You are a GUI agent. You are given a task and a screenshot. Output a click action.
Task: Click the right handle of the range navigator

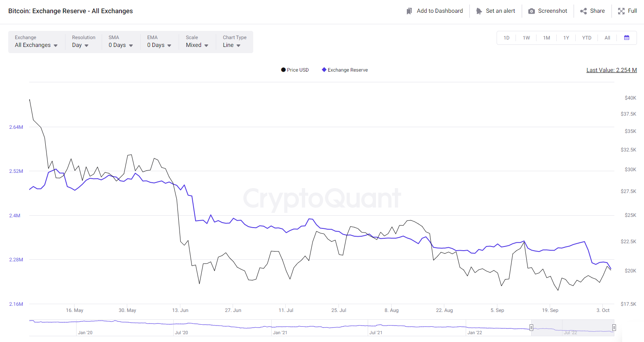[614, 328]
